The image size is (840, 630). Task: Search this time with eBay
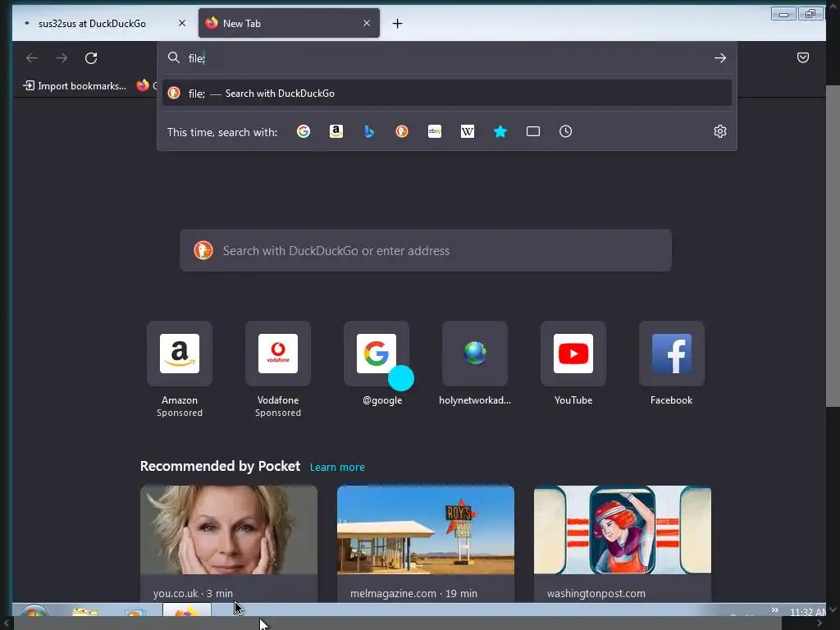click(435, 131)
